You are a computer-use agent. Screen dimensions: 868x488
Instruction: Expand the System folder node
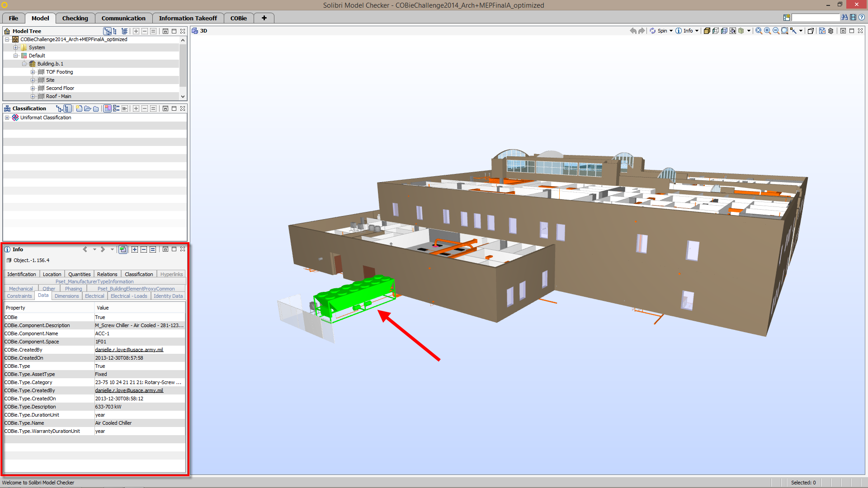coord(16,47)
